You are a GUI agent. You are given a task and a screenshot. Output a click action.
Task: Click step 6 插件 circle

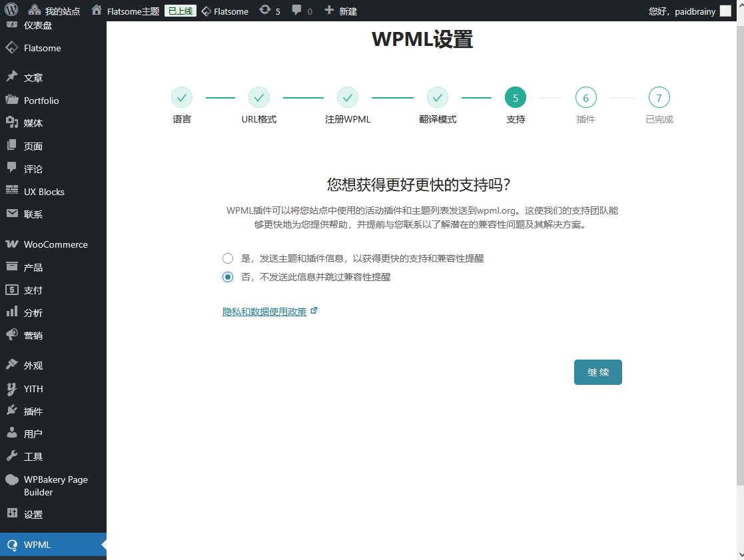585,98
